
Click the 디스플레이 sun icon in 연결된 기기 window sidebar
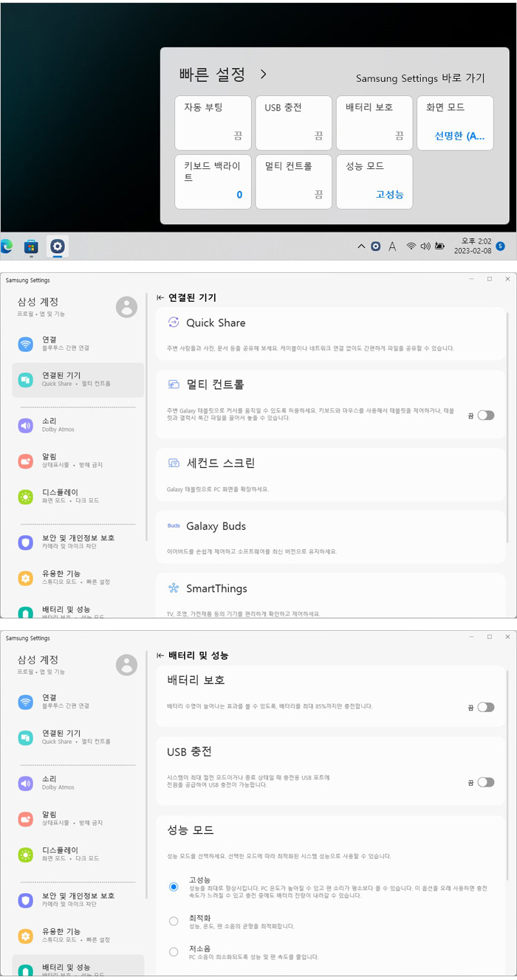pos(26,497)
